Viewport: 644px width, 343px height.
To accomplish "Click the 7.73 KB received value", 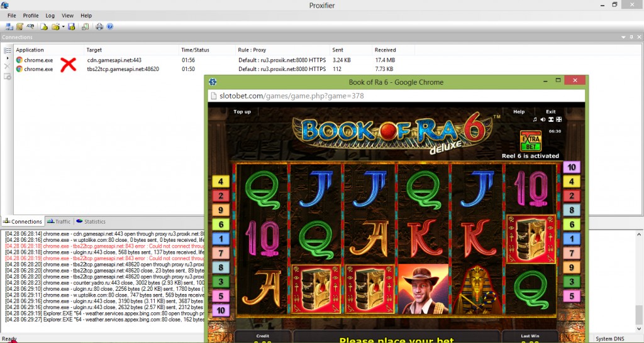I will (x=384, y=69).
